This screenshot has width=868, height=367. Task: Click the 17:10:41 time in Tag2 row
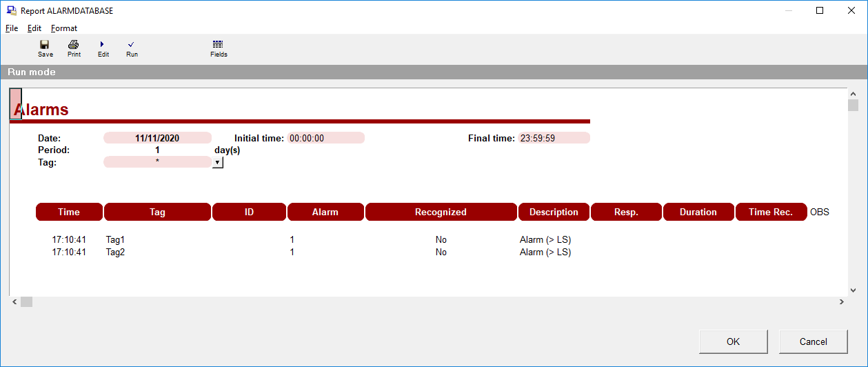(x=69, y=252)
